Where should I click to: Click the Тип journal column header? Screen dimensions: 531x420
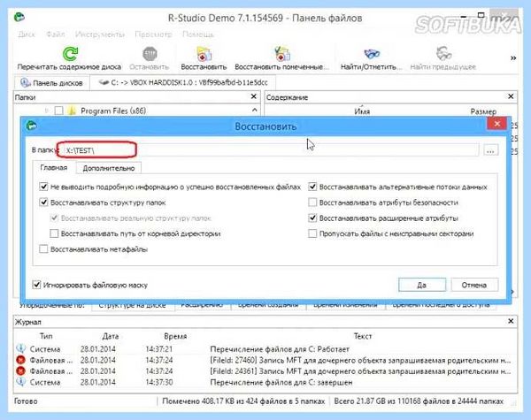click(46, 336)
